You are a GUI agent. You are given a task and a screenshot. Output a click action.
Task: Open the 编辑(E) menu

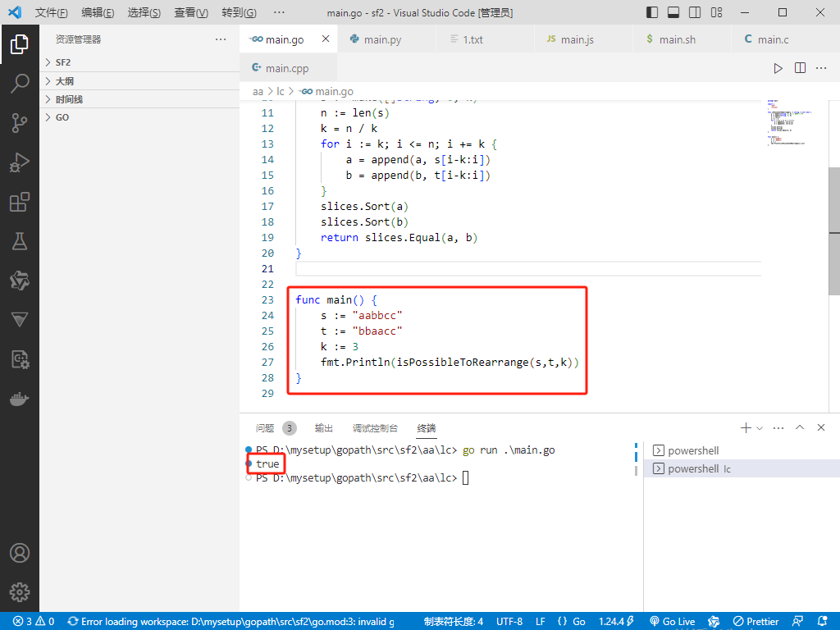(98, 12)
